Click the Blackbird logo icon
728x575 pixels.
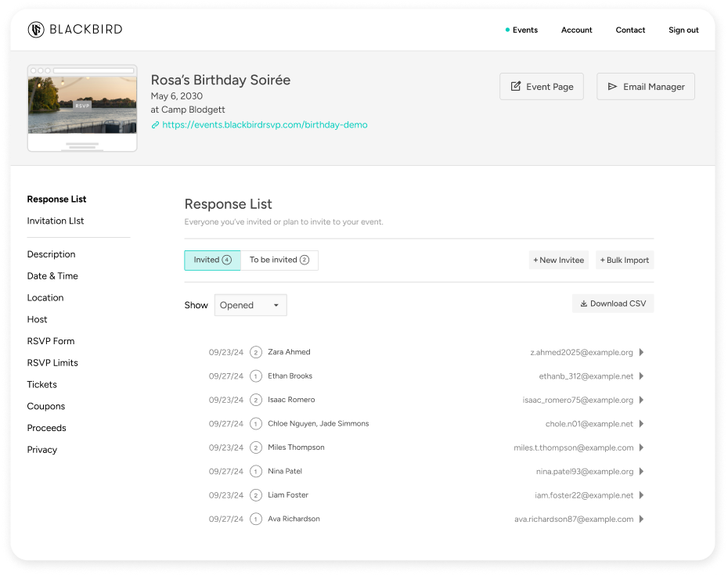click(x=35, y=30)
